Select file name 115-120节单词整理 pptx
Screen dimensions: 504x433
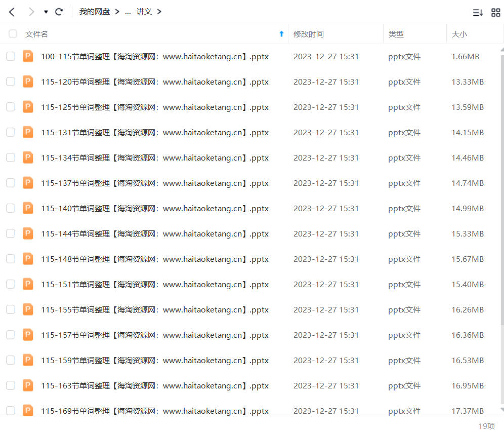click(155, 82)
